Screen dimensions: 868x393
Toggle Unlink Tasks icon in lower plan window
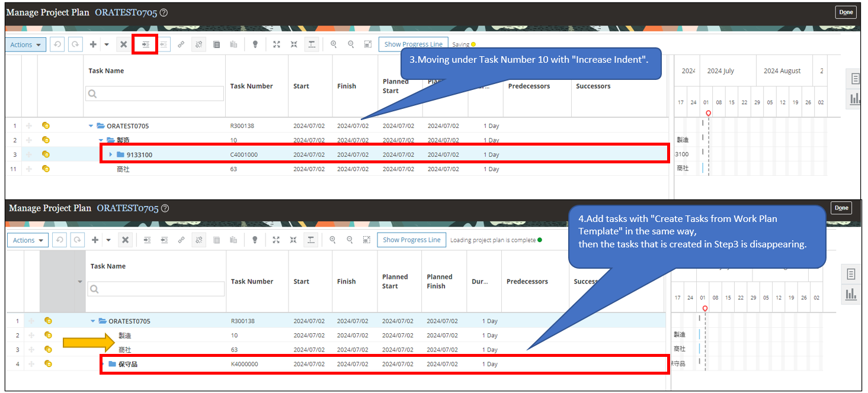198,240
